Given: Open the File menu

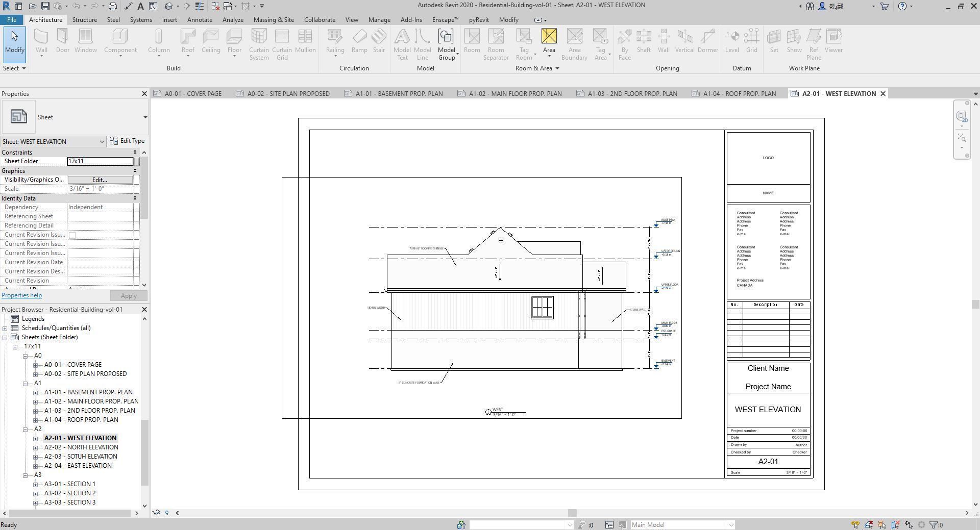Looking at the screenshot, I should [x=11, y=20].
